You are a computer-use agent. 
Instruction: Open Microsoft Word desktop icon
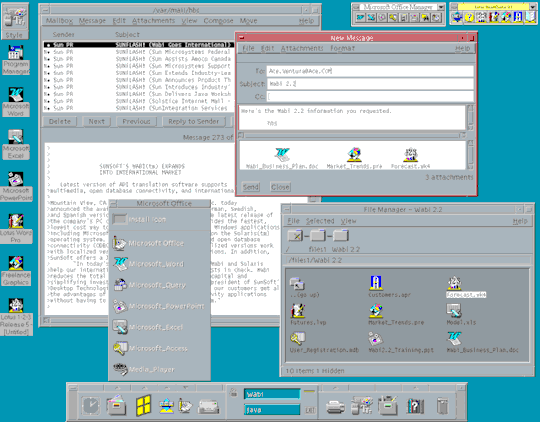[x=15, y=102]
